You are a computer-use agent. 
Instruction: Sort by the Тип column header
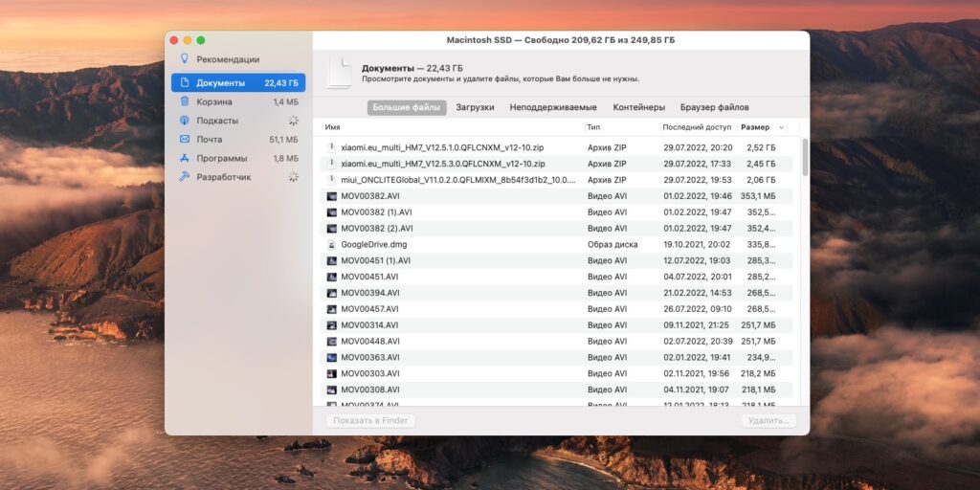click(x=593, y=127)
